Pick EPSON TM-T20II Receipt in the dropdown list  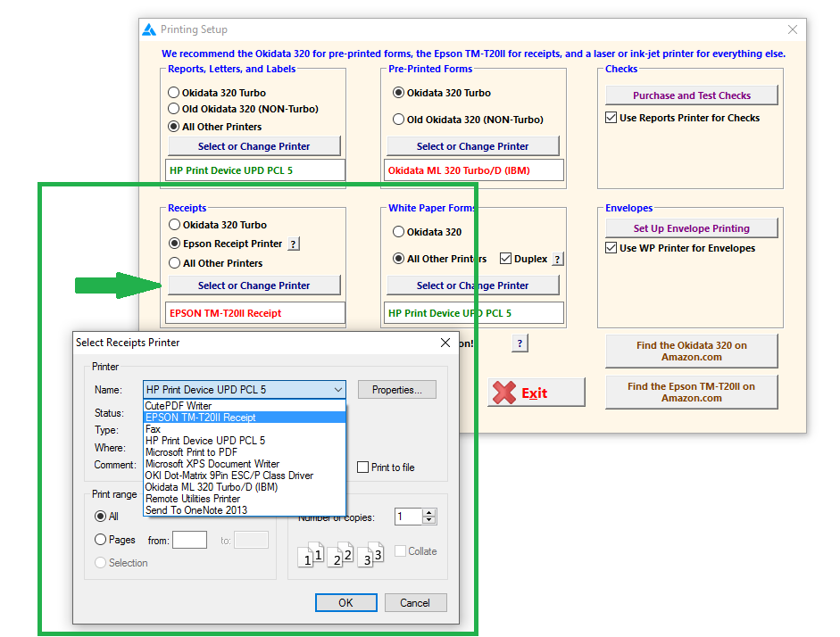(245, 418)
